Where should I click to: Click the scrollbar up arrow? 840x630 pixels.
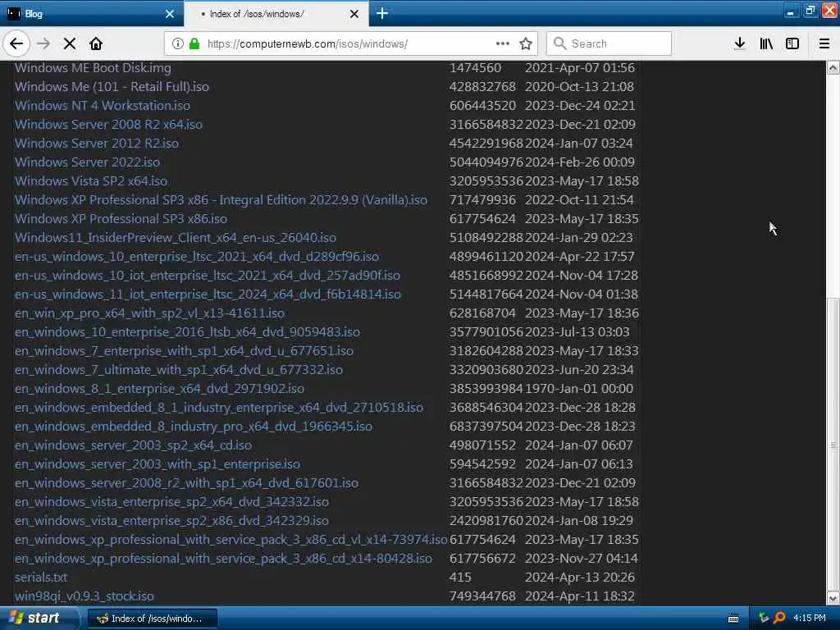[x=833, y=67]
